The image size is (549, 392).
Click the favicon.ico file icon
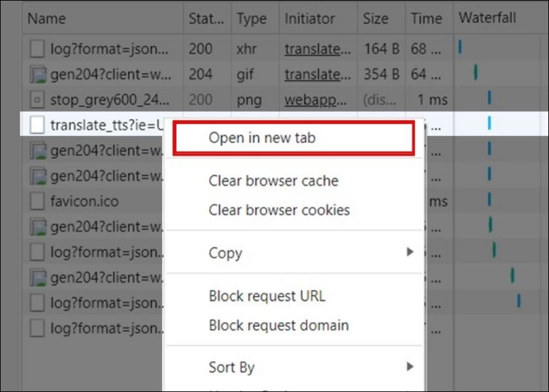click(x=38, y=201)
